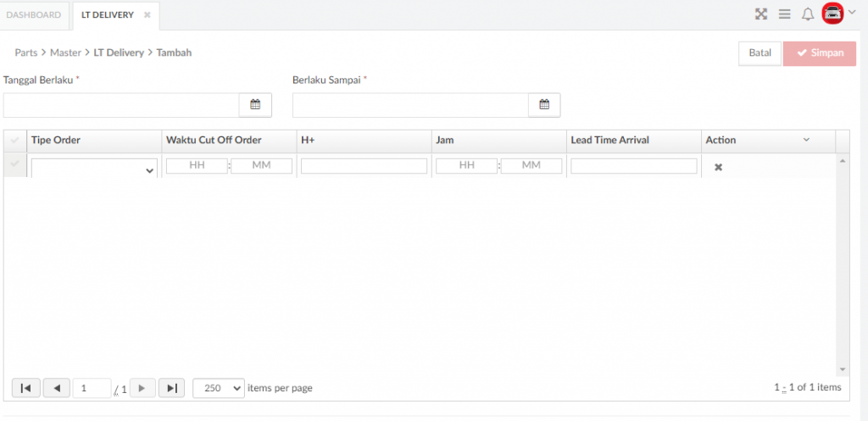This screenshot has width=868, height=421.
Task: Select the LT Delivery tab
Action: tap(108, 15)
